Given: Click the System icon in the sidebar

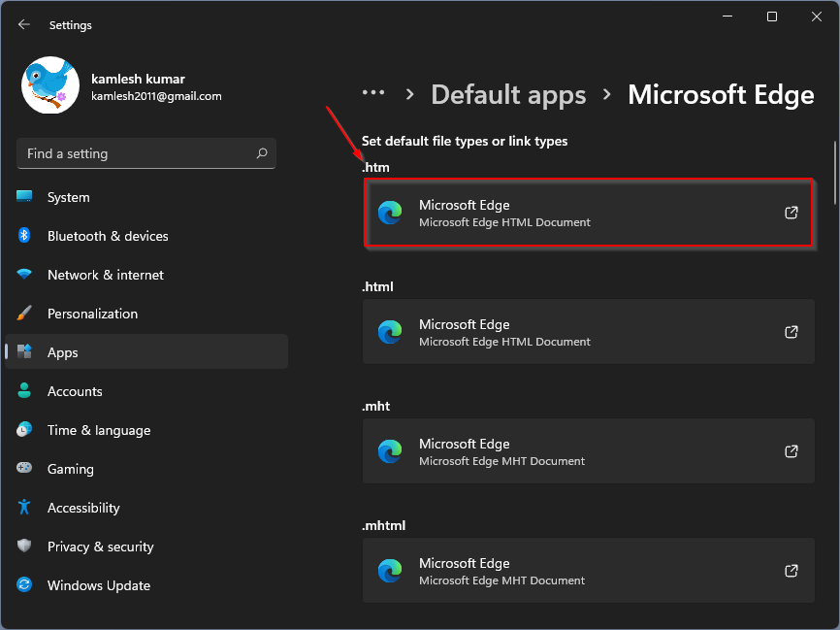Looking at the screenshot, I should 26,197.
